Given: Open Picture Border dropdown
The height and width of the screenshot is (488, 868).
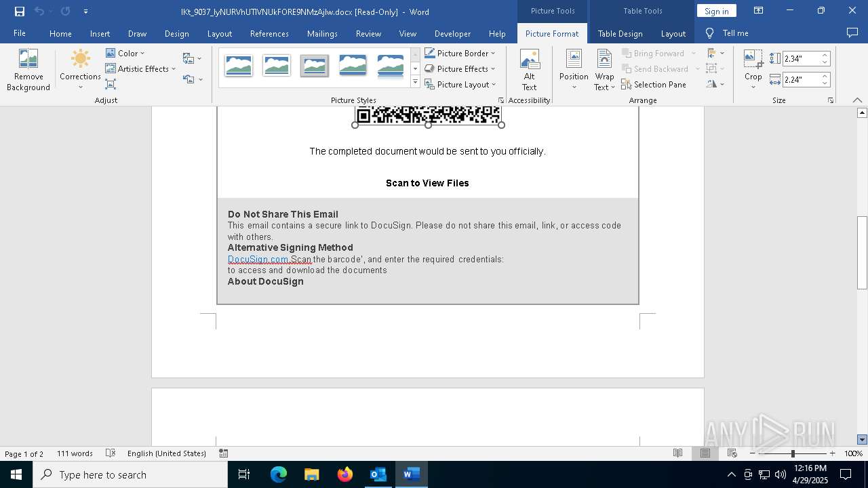Looking at the screenshot, I should [x=460, y=53].
